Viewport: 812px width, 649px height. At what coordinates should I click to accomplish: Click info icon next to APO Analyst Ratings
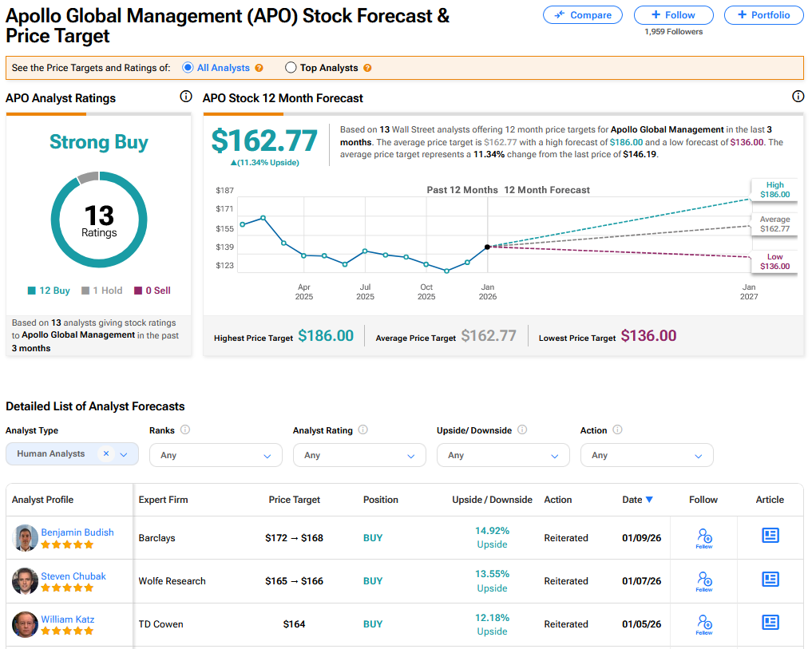point(186,97)
